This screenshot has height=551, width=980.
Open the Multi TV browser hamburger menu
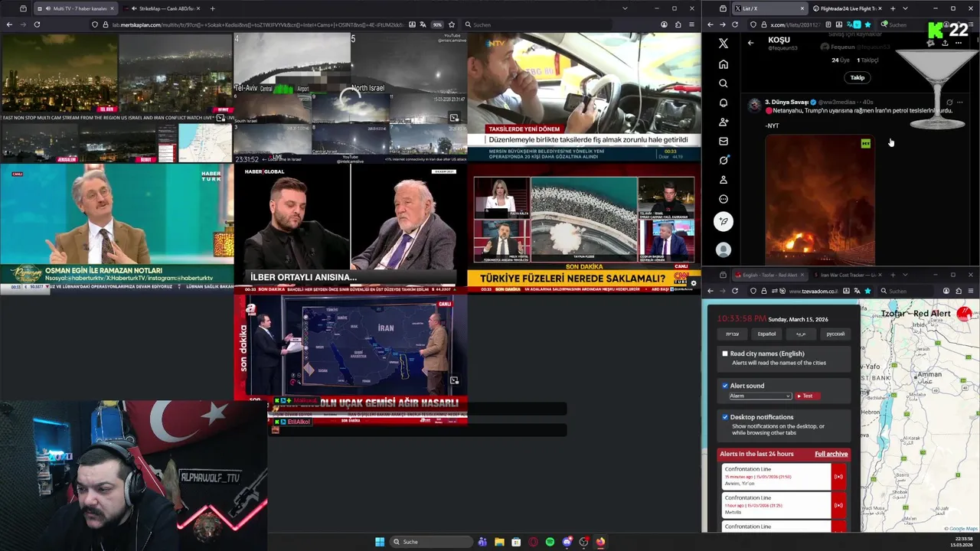(691, 24)
